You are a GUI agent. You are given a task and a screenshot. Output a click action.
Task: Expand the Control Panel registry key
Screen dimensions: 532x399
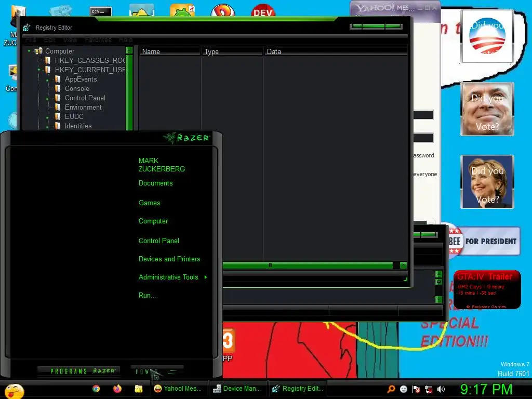point(47,99)
